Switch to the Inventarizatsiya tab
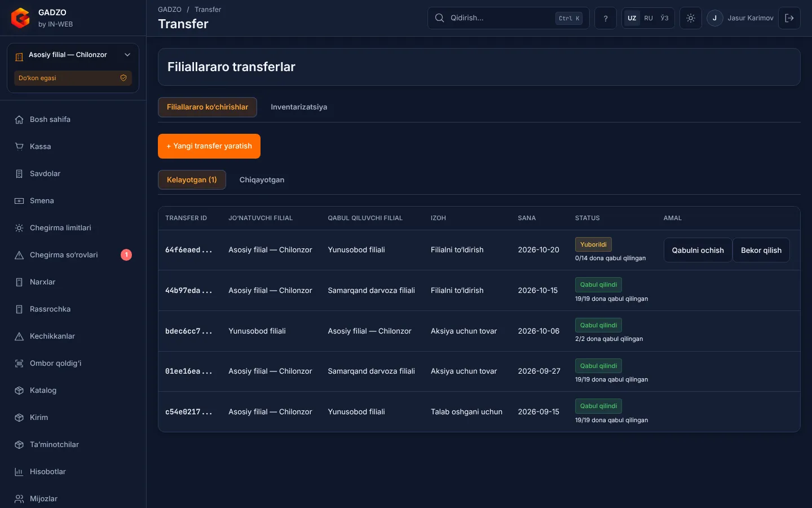 pyautogui.click(x=299, y=107)
